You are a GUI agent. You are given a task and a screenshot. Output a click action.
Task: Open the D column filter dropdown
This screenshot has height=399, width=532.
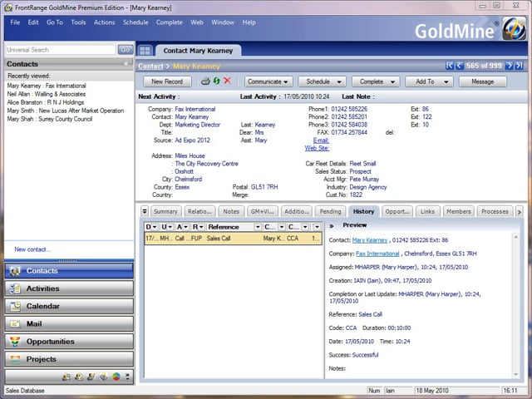coord(155,227)
